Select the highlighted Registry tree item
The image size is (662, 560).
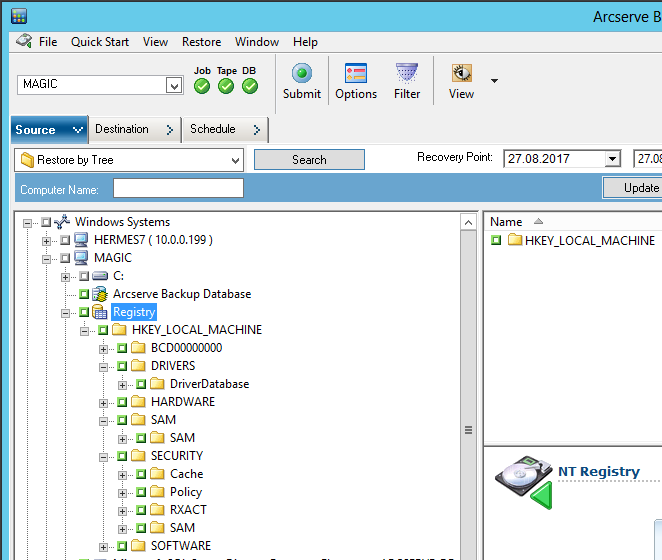click(x=134, y=312)
